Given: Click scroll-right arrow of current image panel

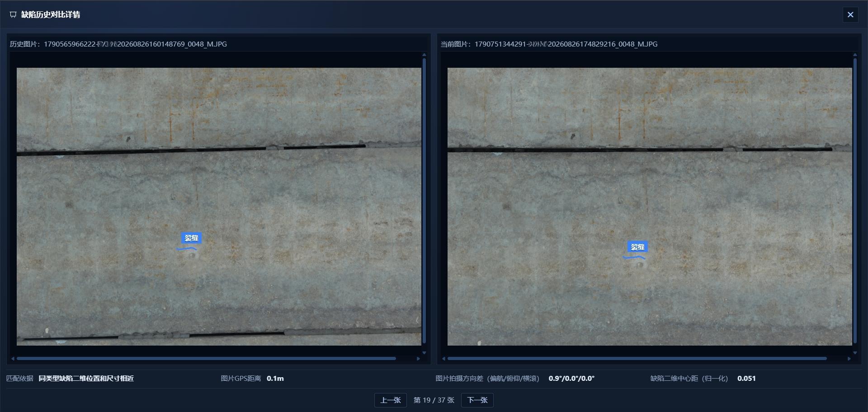Looking at the screenshot, I should point(849,359).
